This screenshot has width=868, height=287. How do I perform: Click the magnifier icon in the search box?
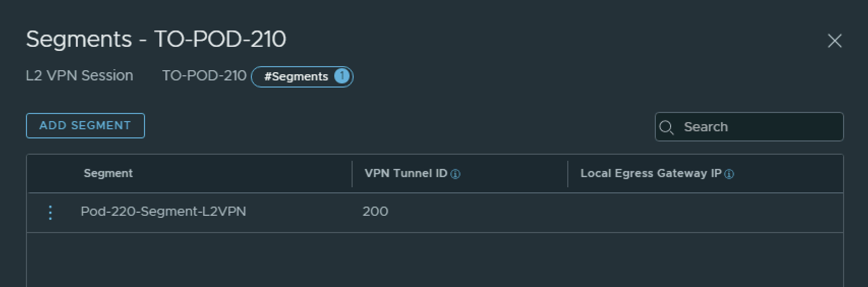point(666,127)
